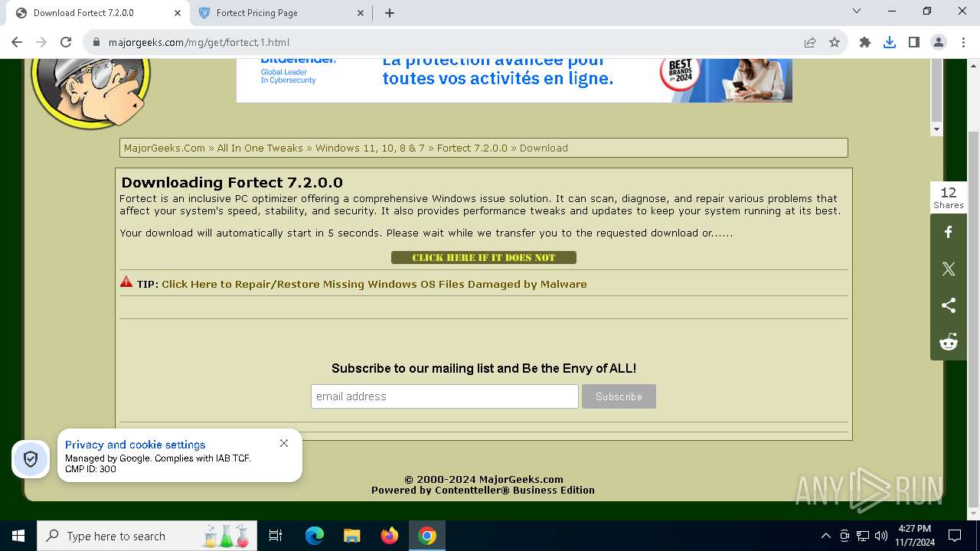980x551 pixels.
Task: Click the Chrome taskbar icon
Action: tap(427, 536)
